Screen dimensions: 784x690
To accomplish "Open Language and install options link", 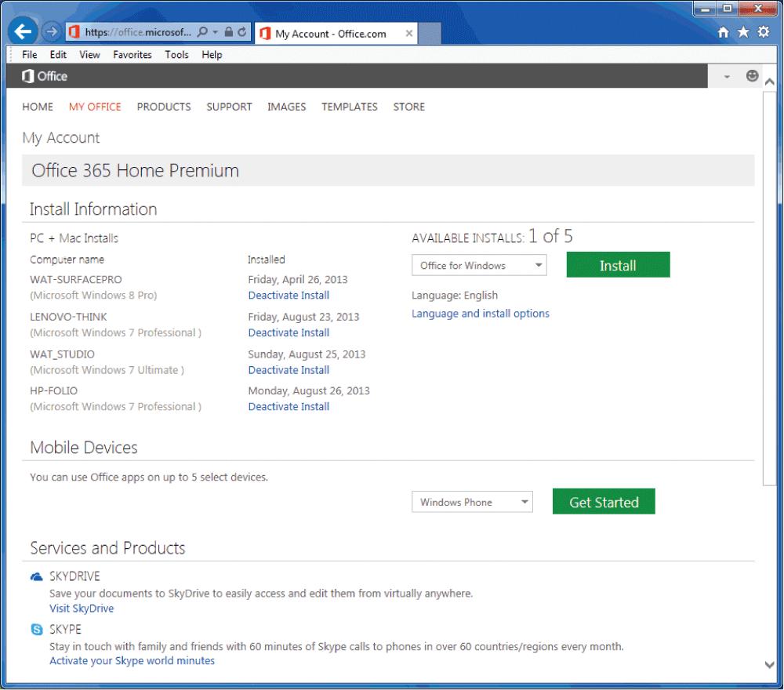I will [x=480, y=314].
